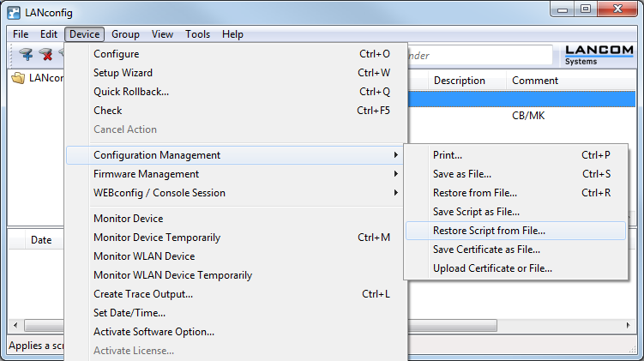Open the Group menu
The height and width of the screenshot is (361, 644).
coord(125,34)
